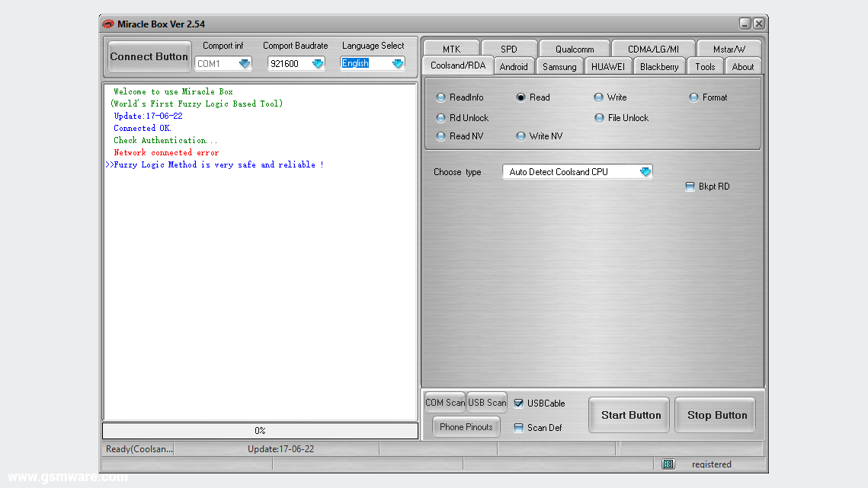This screenshot has height=488, width=868.
Task: Open the Comport Baudrate dropdown arrow
Action: click(x=317, y=64)
